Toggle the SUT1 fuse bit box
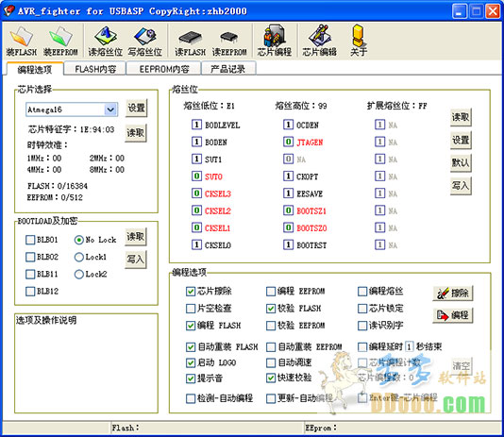Screen dimensions: 504x437 click(x=196, y=160)
